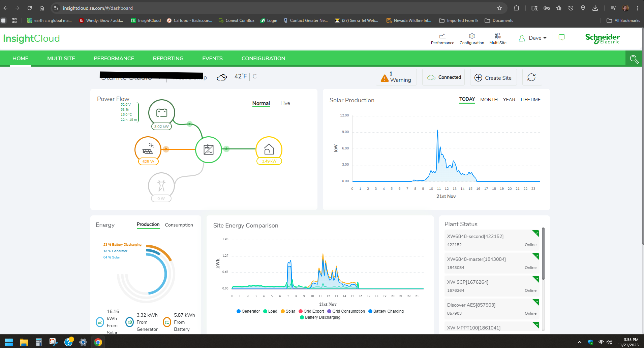Image resolution: width=644 pixels, height=348 pixels.
Task: Switch Power Flow to Live mode
Action: (285, 103)
